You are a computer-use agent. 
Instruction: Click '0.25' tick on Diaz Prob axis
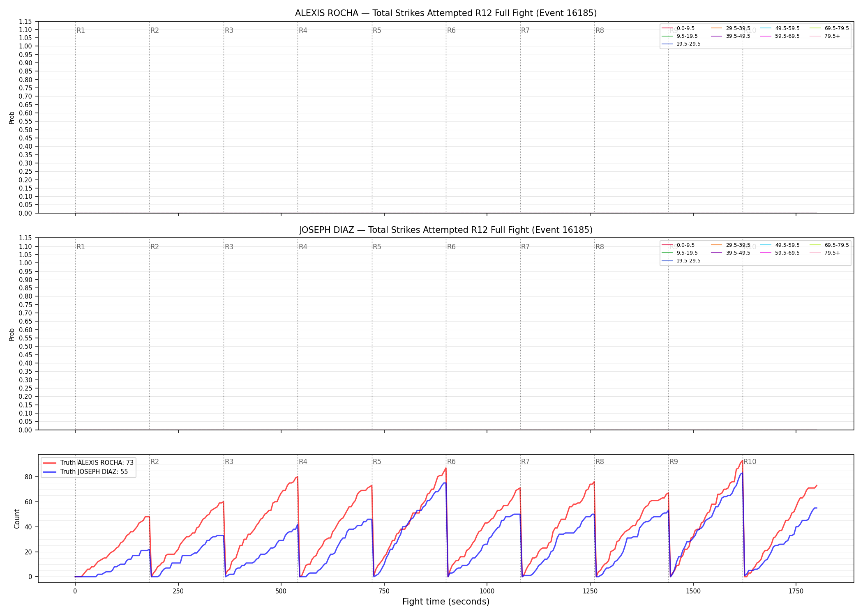[x=25, y=388]
